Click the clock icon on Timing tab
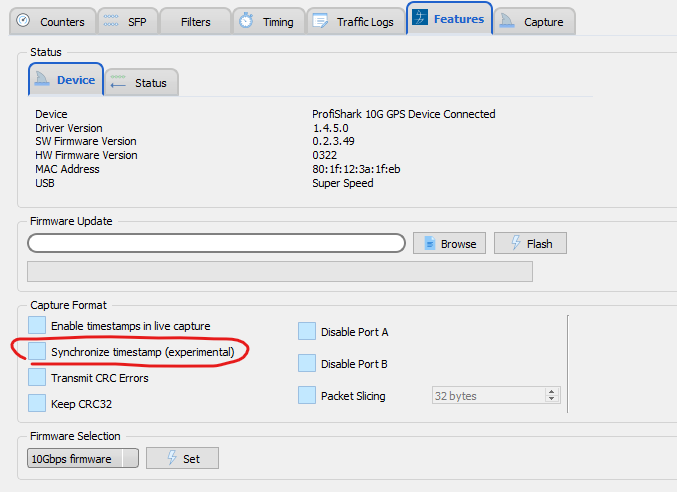677x492 pixels. [x=246, y=21]
